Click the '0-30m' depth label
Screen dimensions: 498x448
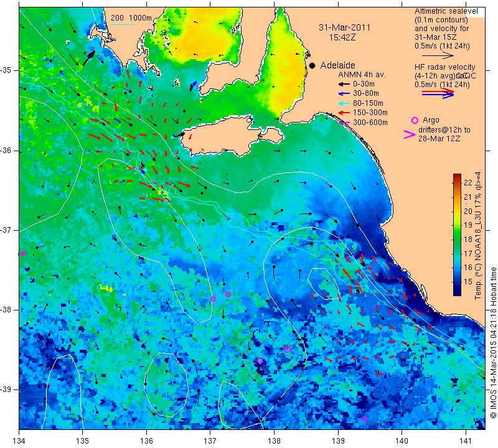point(364,84)
